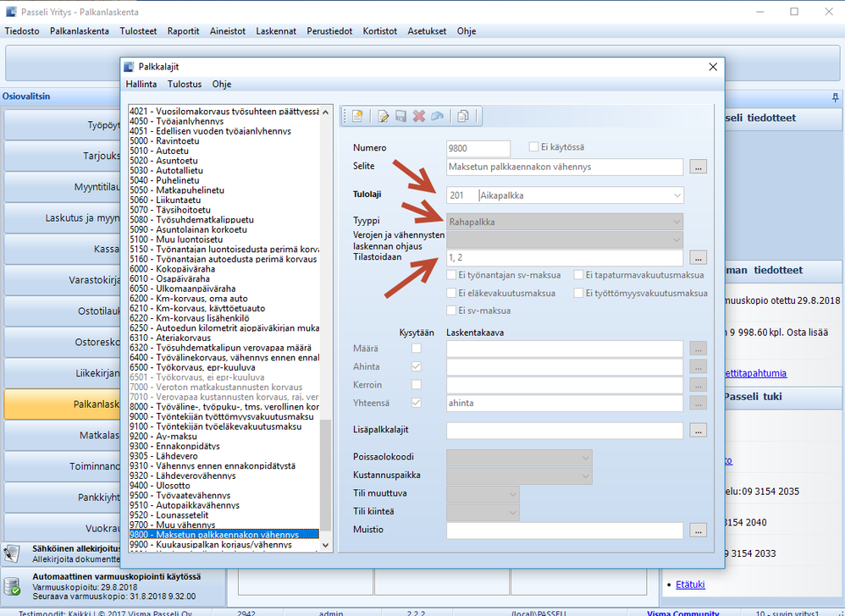Open Verojen ja vähennysten laskennan ohjaus dropdown
The height and width of the screenshot is (616, 845).
677,239
